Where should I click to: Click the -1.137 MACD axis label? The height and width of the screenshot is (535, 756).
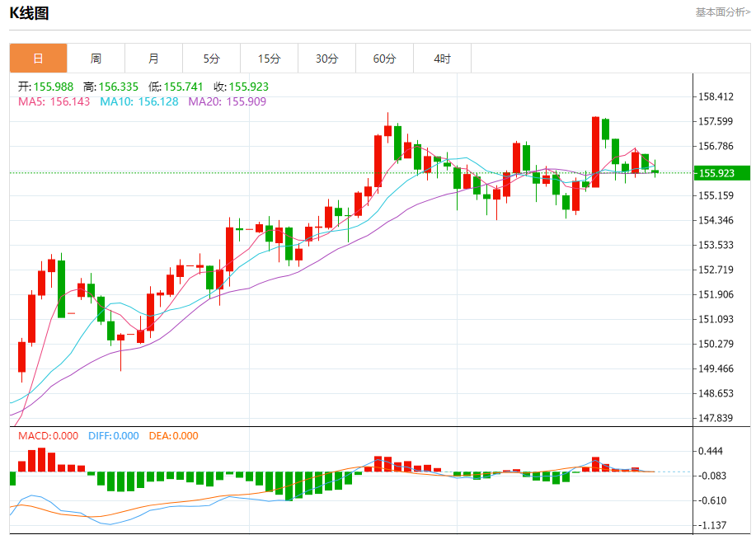713,525
